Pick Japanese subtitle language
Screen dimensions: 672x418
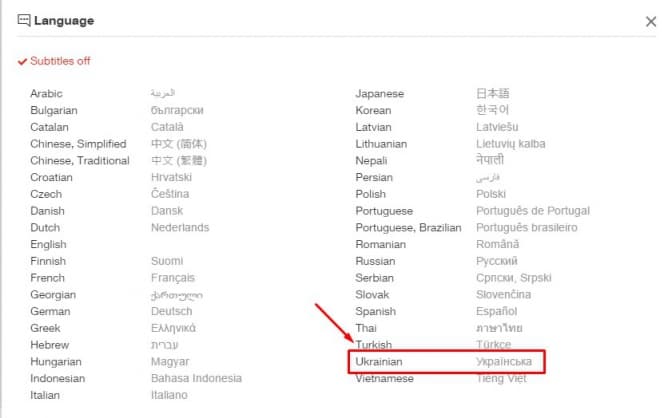(380, 93)
